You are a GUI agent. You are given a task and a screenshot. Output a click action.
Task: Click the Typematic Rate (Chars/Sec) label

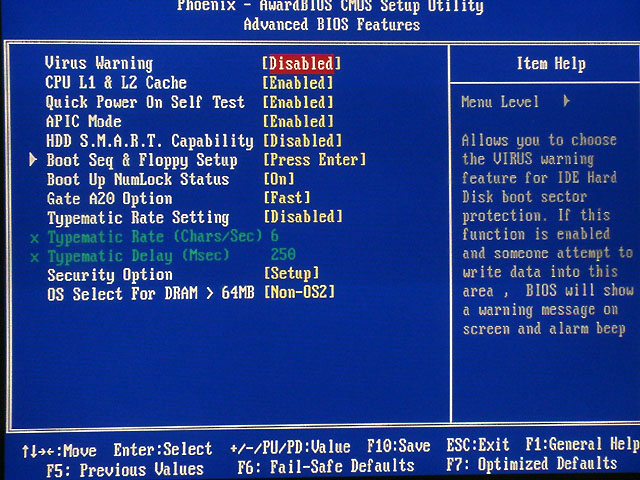click(155, 237)
